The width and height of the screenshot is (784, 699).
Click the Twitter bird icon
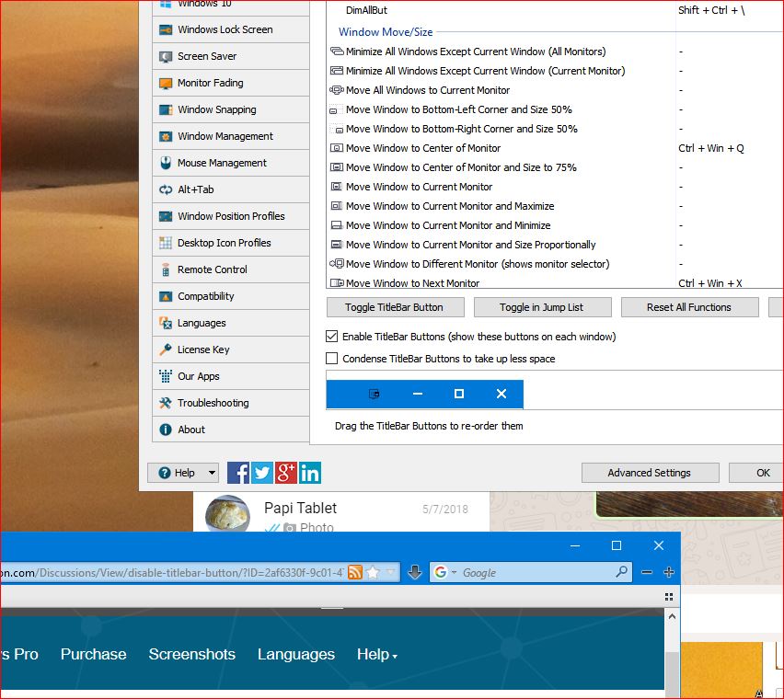[262, 473]
